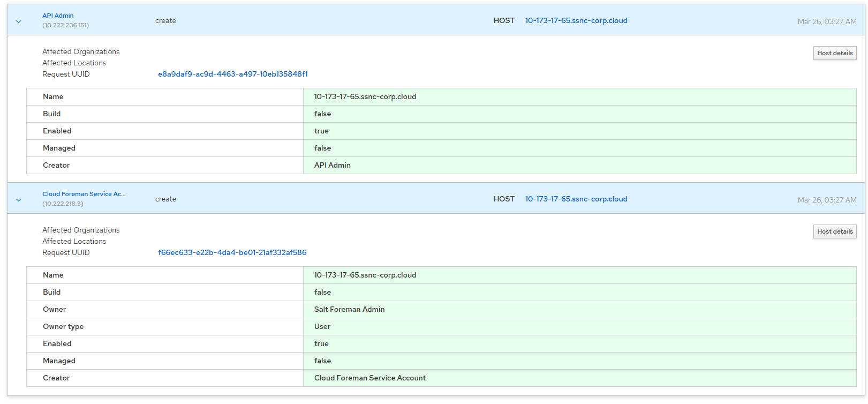Click IP address 10.222.236.151 under API Admin
This screenshot has width=868, height=404.
click(x=65, y=25)
